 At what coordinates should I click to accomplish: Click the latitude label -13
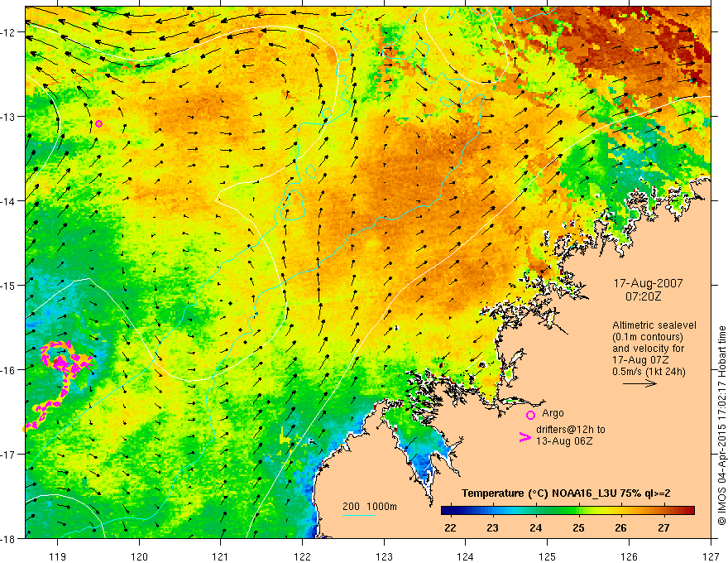[x=8, y=117]
